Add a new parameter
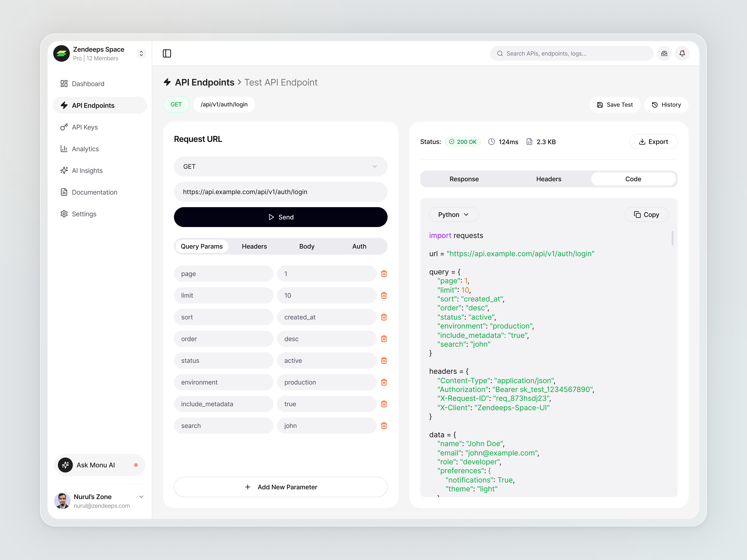Image resolution: width=747 pixels, height=560 pixels. pyautogui.click(x=281, y=487)
